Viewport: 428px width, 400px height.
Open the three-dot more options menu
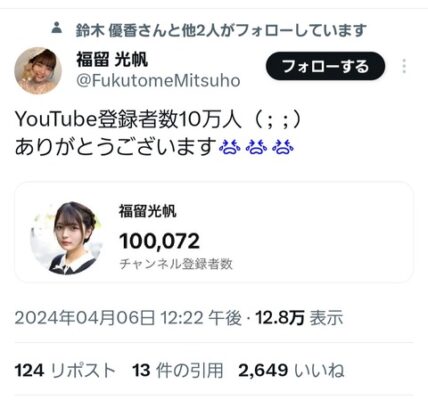pyautogui.click(x=404, y=66)
